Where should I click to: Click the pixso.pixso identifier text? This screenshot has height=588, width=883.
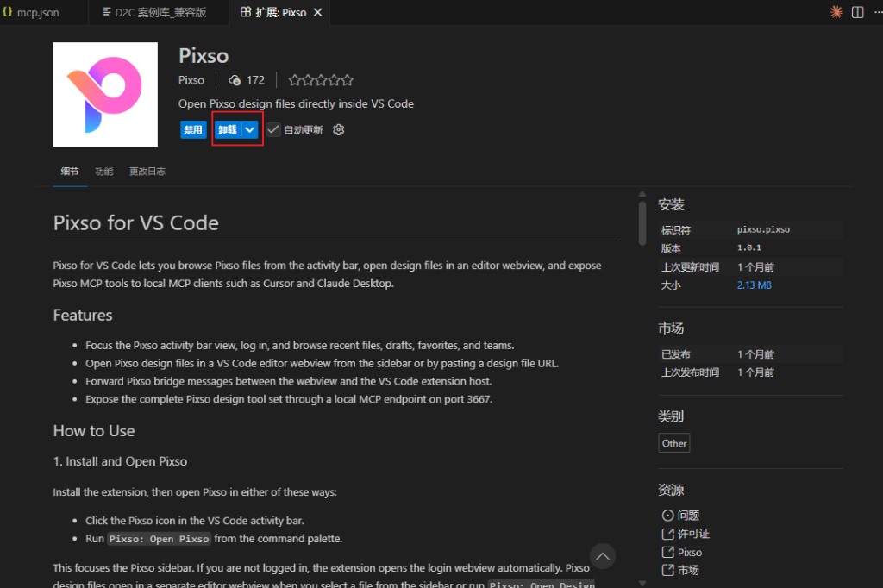763,229
